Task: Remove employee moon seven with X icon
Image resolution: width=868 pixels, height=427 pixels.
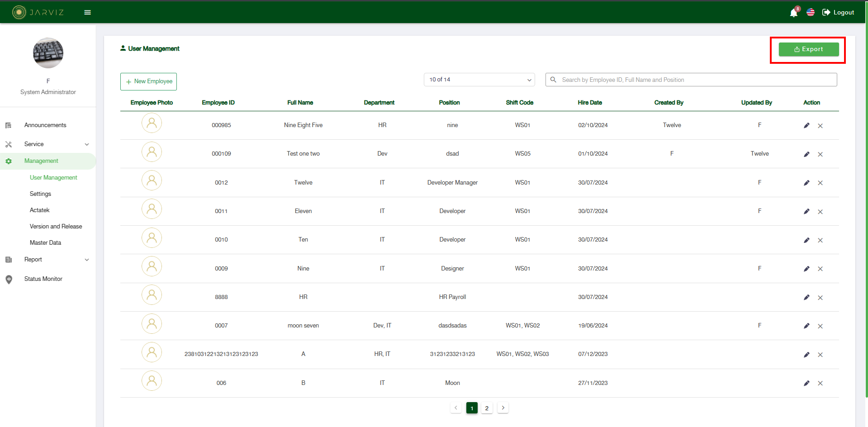Action: pos(820,326)
